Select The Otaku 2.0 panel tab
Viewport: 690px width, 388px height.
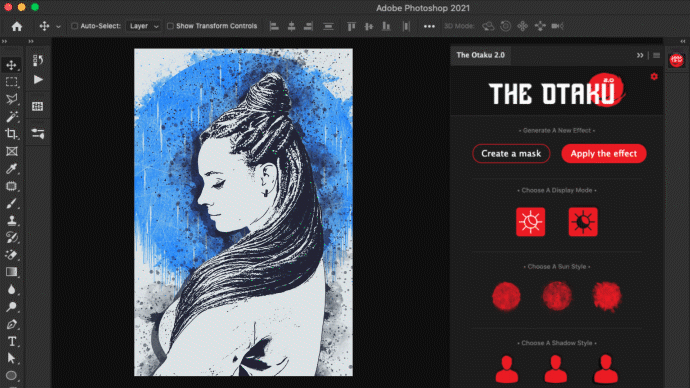click(480, 55)
